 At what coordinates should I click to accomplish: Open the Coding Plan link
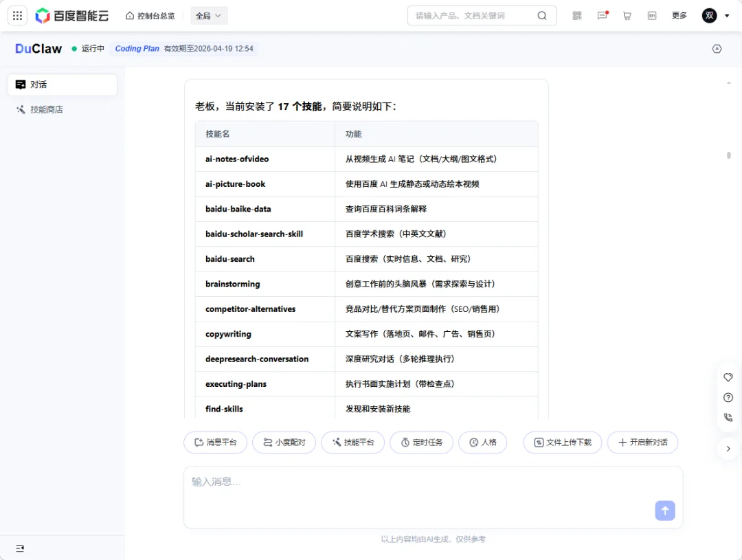[137, 49]
